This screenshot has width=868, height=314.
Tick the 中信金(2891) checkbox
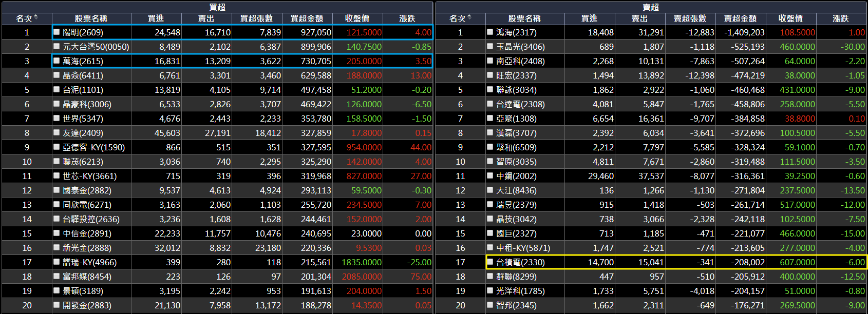(57, 233)
